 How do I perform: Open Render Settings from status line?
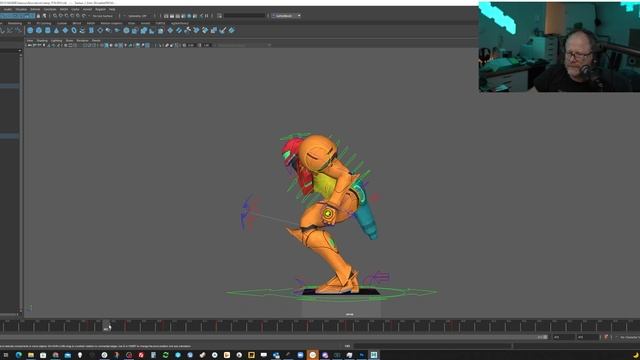click(x=183, y=16)
